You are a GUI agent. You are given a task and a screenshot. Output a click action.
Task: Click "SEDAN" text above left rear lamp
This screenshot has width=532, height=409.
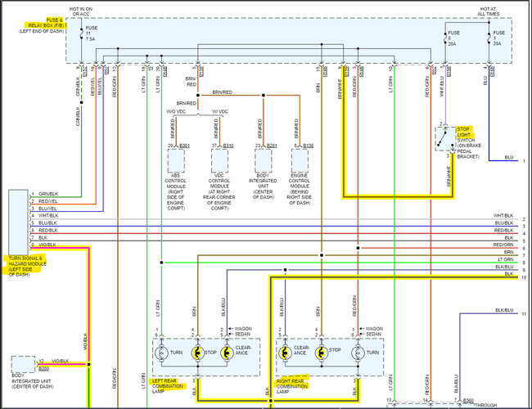tap(242, 334)
